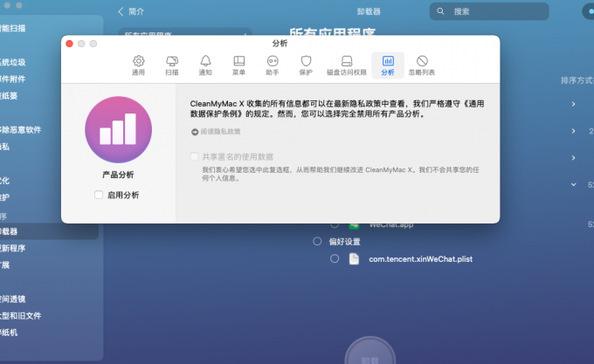Image resolution: width=594 pixels, height=364 pixels.
Task: Click the round 卸载 uninstall button
Action: [370, 351]
